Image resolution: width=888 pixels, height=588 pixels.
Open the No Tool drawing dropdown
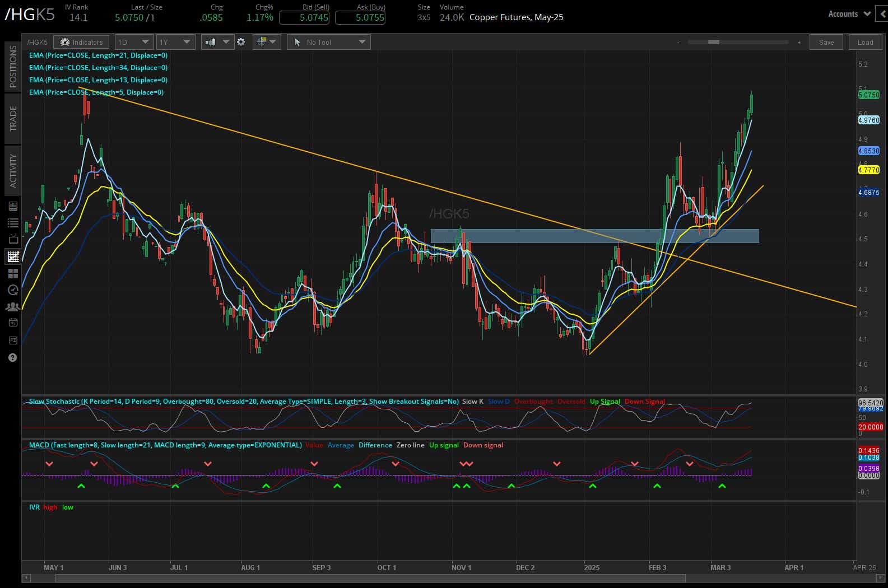pyautogui.click(x=328, y=42)
